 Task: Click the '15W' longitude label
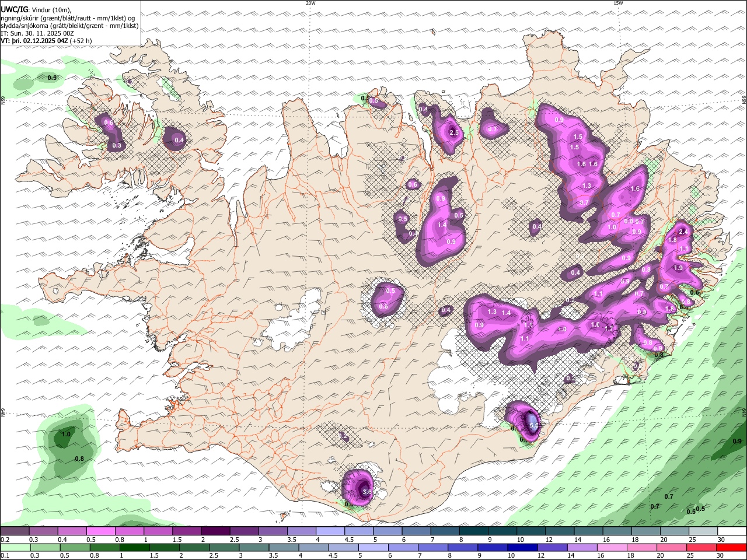click(618, 3)
